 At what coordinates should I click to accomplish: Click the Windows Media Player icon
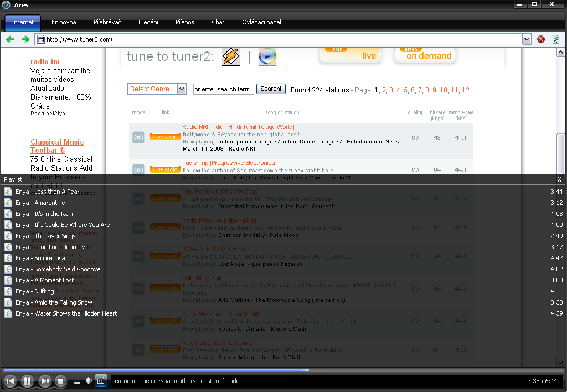pyautogui.click(x=267, y=57)
